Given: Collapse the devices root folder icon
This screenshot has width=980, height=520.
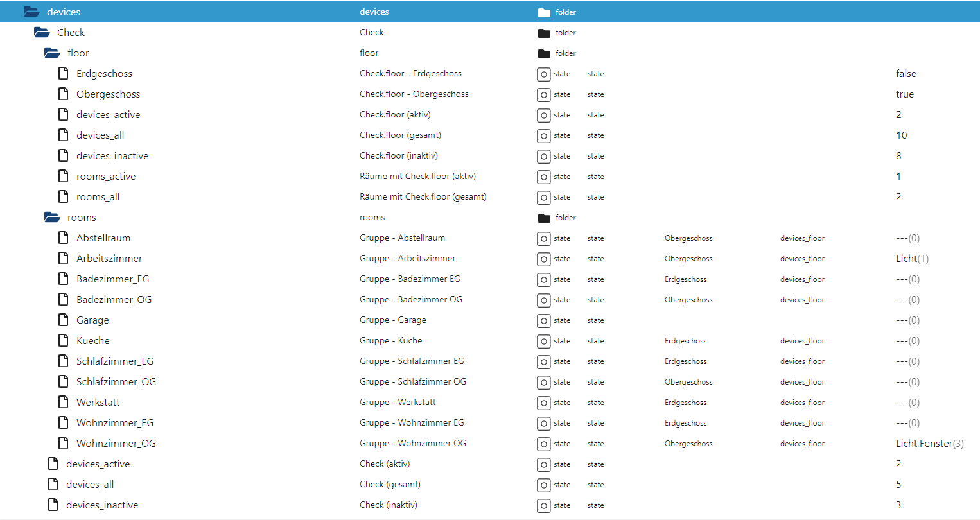Looking at the screenshot, I should (x=31, y=12).
